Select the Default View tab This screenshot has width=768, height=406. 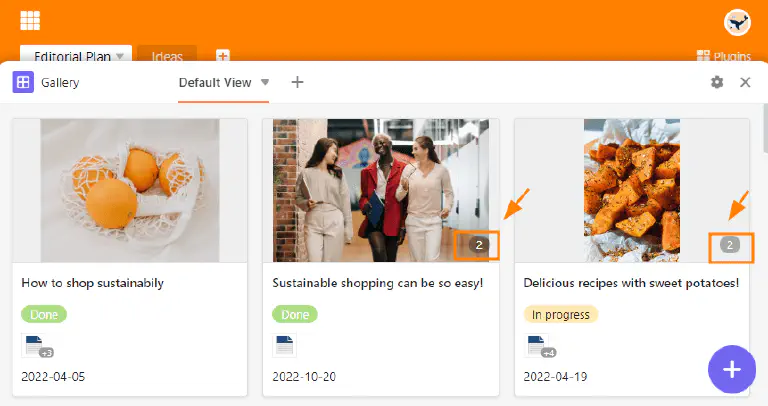pyautogui.click(x=214, y=82)
